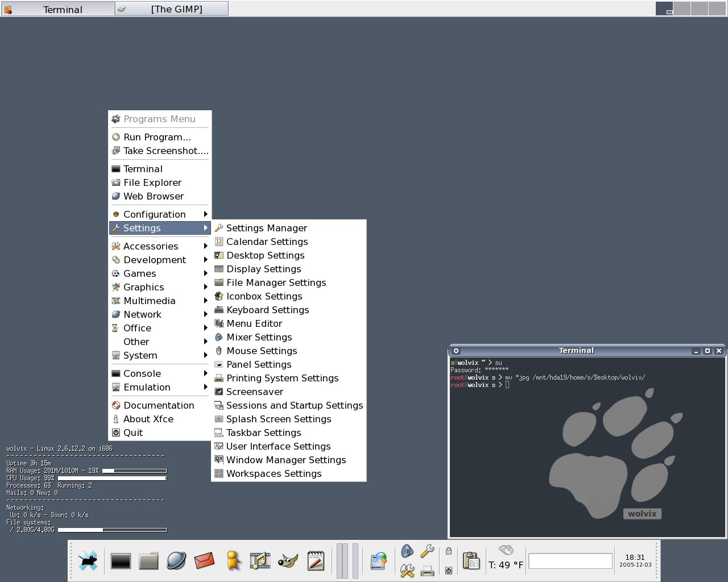
Task: Switch to the second workspace in the pager
Action: [x=682, y=9]
